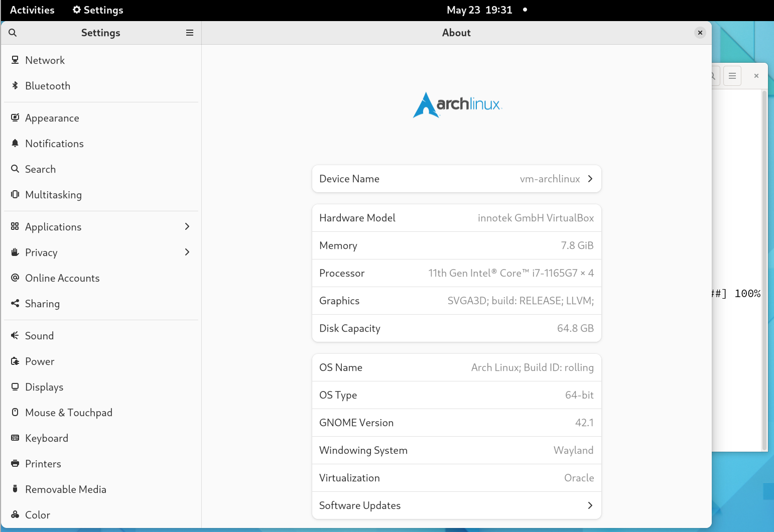Click the Color palette icon

point(15,514)
